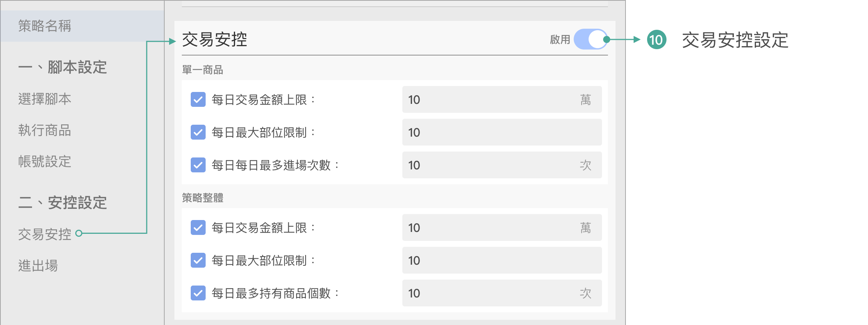This screenshot has height=325, width=868.
Task: Uncheck 每日最大部位限制 under 策略整體
Action: [198, 260]
